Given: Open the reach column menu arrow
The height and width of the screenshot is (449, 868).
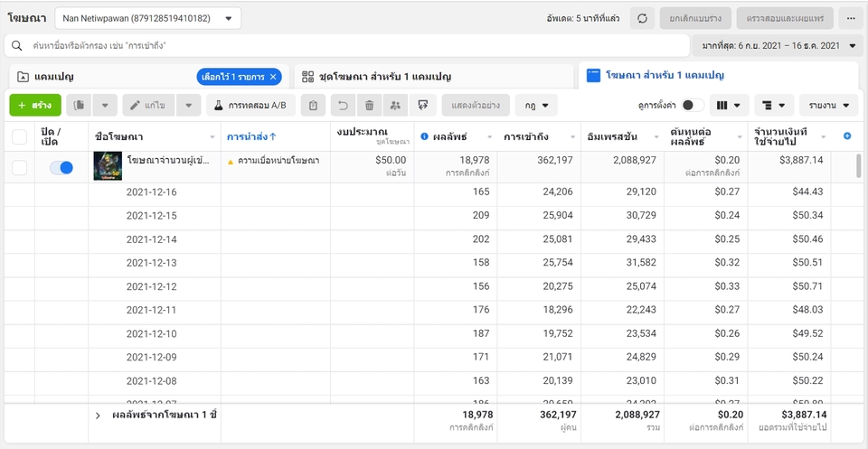Looking at the screenshot, I should (x=573, y=137).
